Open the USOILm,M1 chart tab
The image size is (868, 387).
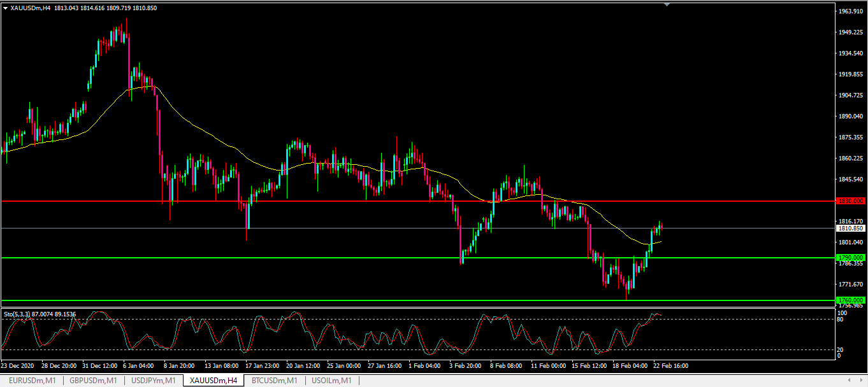click(x=331, y=381)
